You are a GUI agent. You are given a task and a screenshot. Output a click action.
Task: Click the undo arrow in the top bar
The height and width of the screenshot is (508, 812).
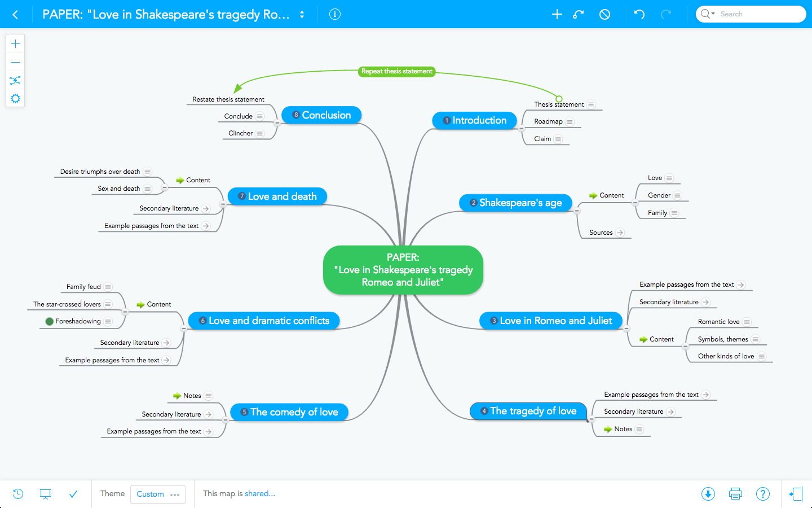click(639, 15)
